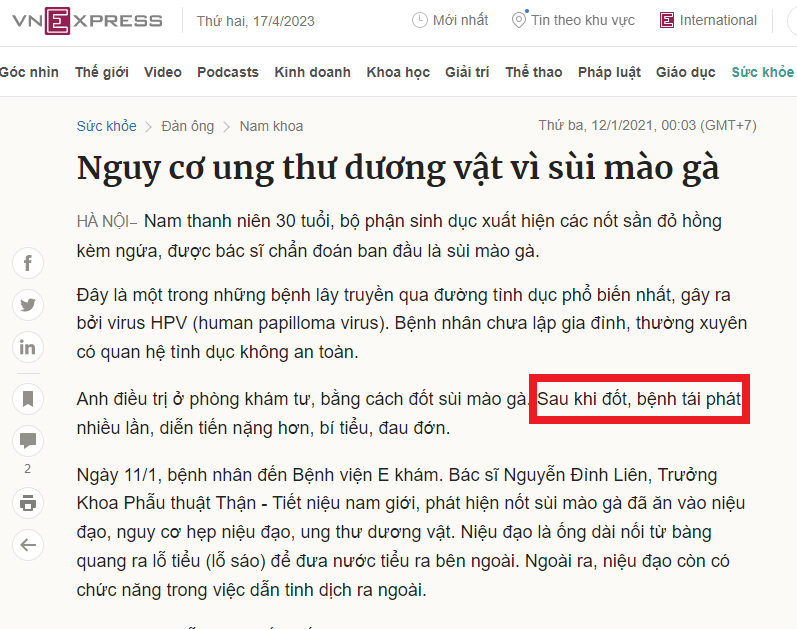
Task: Open the Thế giới section
Action: 101,72
